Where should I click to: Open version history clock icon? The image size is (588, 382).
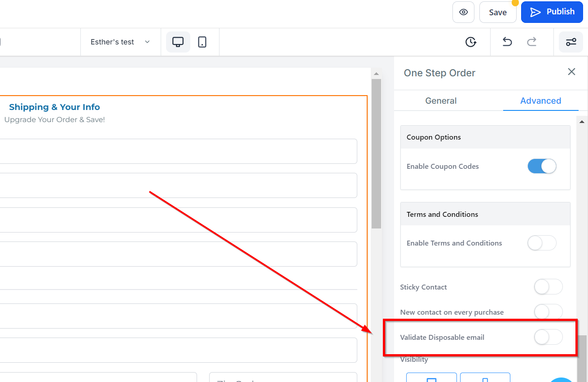(470, 42)
